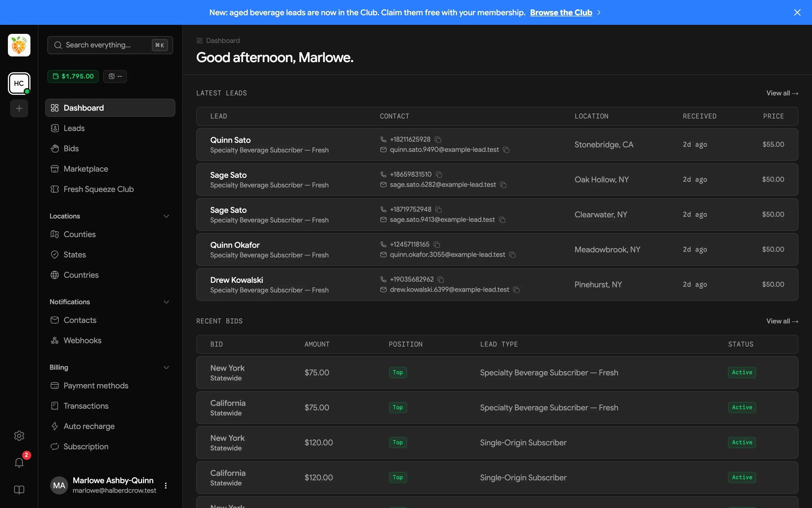
Task: Copy phone number +18719752948
Action: pyautogui.click(x=438, y=209)
